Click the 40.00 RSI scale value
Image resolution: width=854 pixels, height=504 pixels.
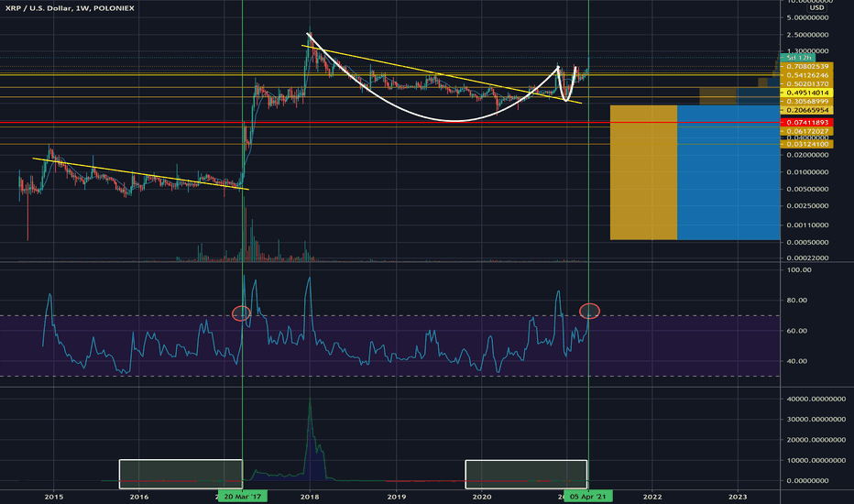tap(797, 361)
